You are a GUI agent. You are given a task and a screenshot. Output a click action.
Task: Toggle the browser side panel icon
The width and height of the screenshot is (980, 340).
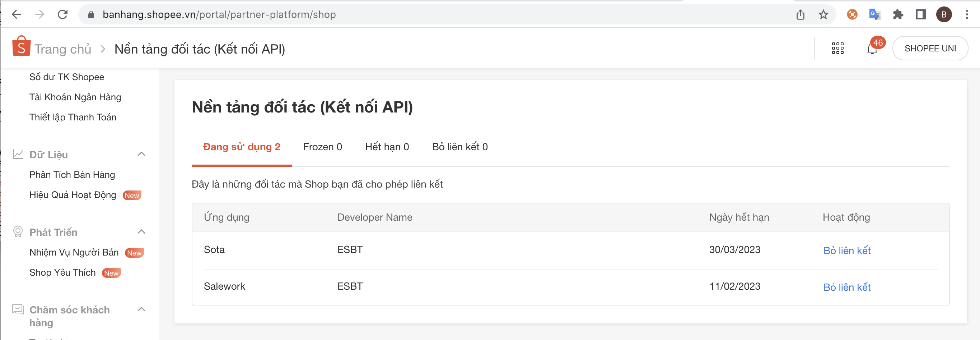tap(921, 15)
